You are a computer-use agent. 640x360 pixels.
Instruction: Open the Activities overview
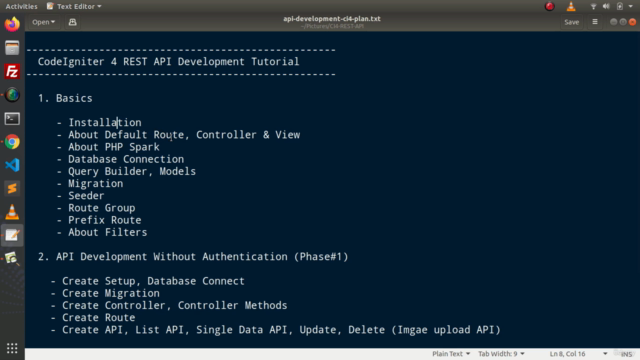tap(21, 6)
